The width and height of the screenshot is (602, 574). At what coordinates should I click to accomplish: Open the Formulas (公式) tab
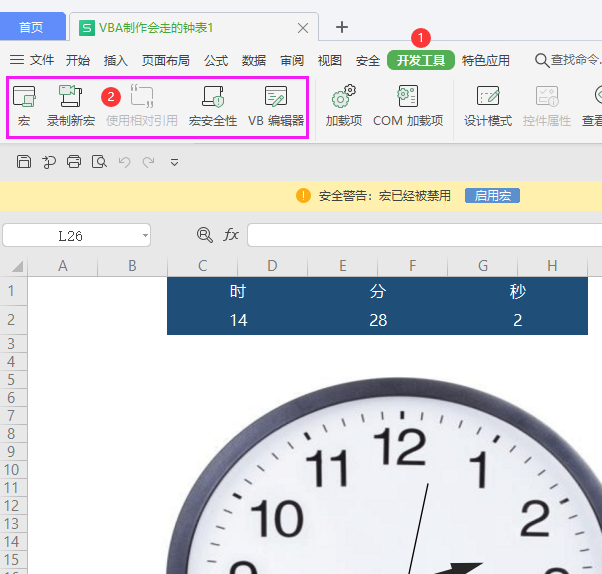pyautogui.click(x=216, y=60)
